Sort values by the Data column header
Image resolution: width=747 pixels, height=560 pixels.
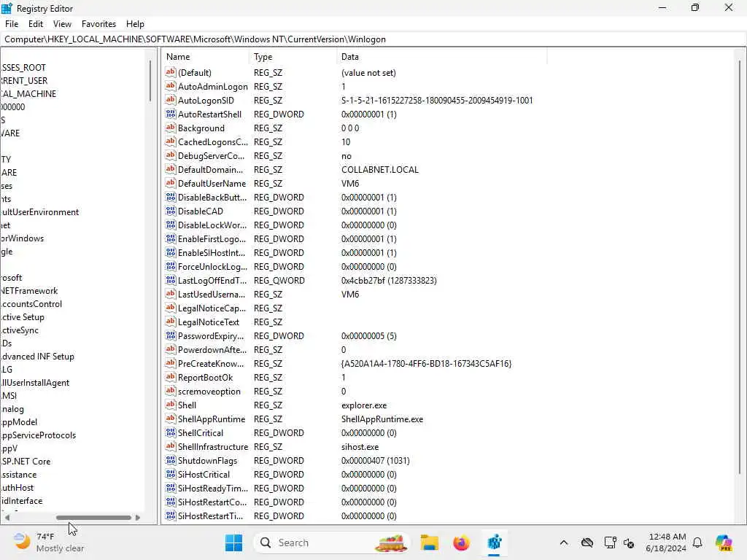[x=442, y=57]
